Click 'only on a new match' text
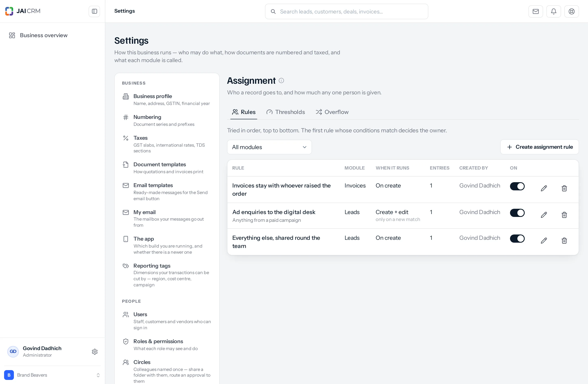 [x=398, y=219]
